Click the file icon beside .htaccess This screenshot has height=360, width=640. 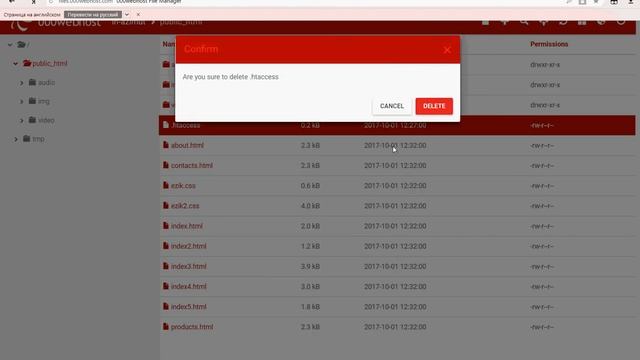tap(166, 125)
